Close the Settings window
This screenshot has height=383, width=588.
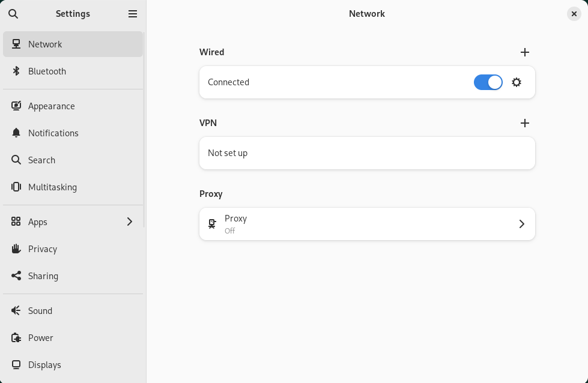[574, 14]
